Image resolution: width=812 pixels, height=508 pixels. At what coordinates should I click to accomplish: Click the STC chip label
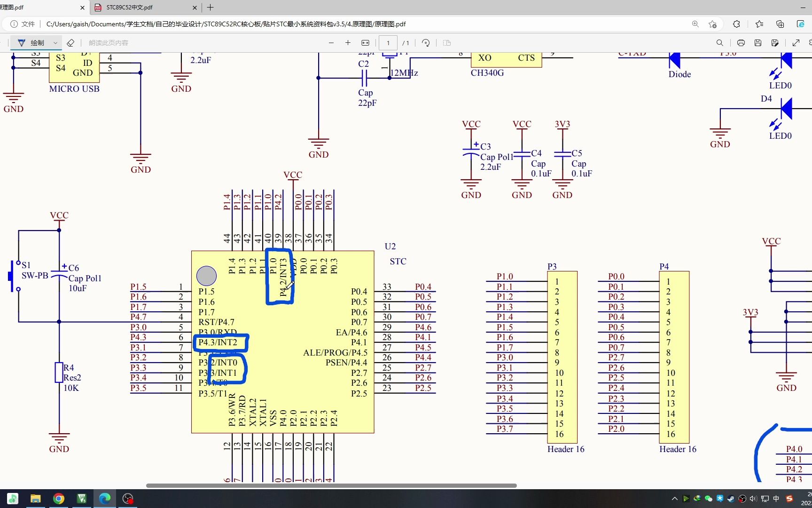398,262
